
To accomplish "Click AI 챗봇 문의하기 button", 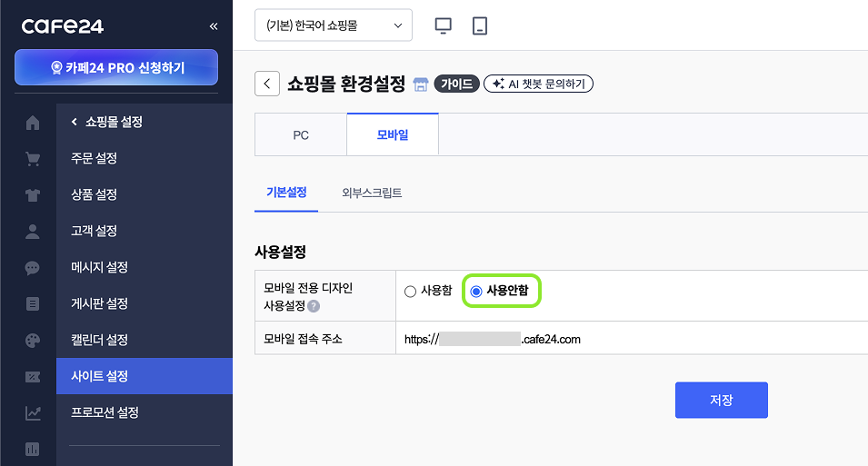I will pyautogui.click(x=539, y=84).
